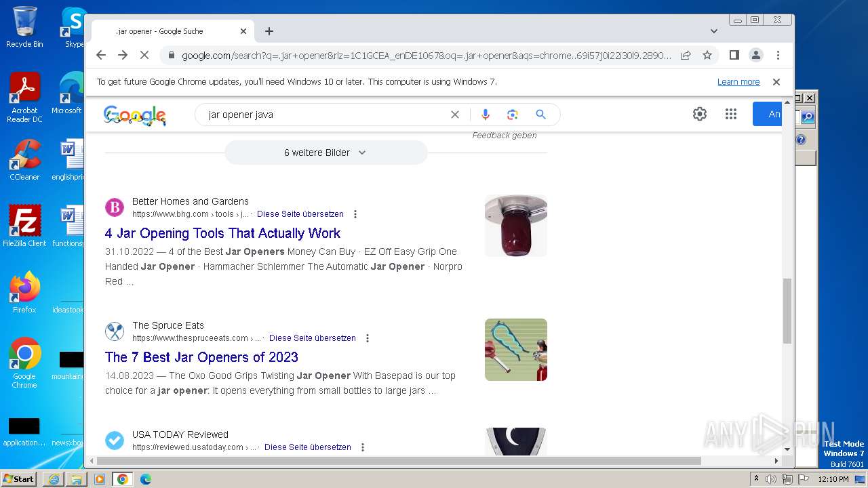Click the address bar URL

point(426,56)
